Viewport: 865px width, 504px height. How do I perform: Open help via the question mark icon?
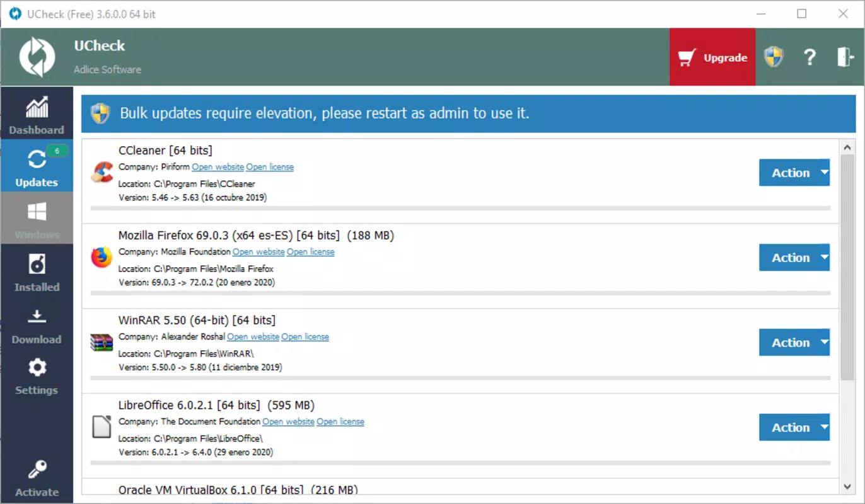coord(810,57)
